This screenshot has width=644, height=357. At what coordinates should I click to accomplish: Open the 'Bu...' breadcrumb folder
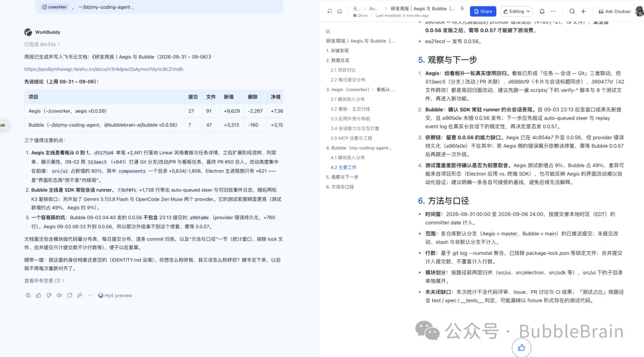pos(374,8)
